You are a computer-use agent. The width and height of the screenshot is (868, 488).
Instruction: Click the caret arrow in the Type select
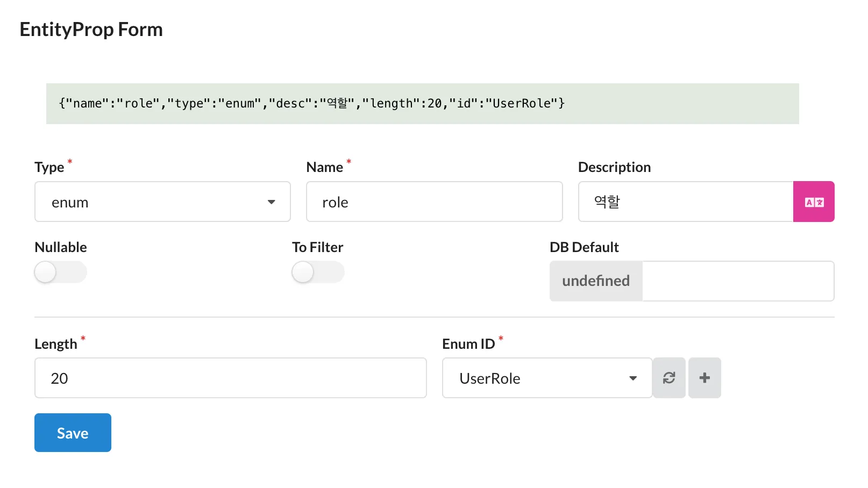[x=271, y=202]
